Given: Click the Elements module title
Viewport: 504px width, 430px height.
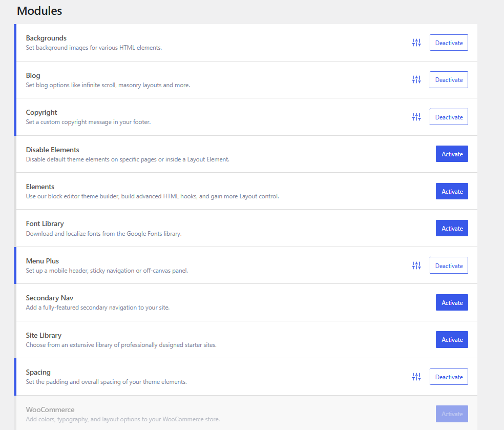Looking at the screenshot, I should (40, 187).
